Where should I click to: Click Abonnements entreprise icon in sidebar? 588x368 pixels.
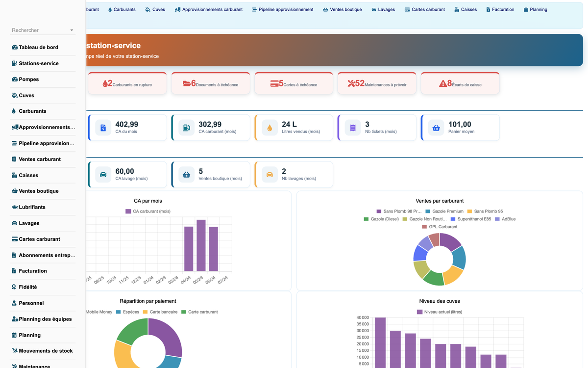click(x=14, y=255)
